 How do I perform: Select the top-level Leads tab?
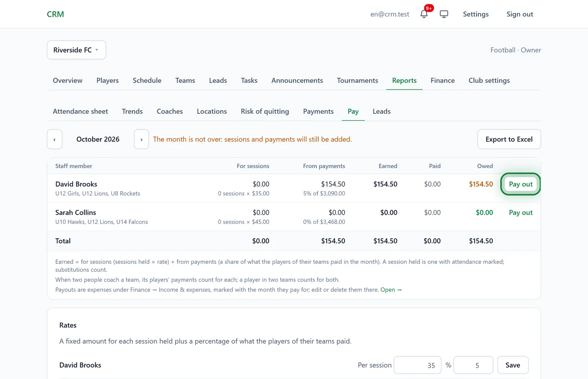pos(218,80)
